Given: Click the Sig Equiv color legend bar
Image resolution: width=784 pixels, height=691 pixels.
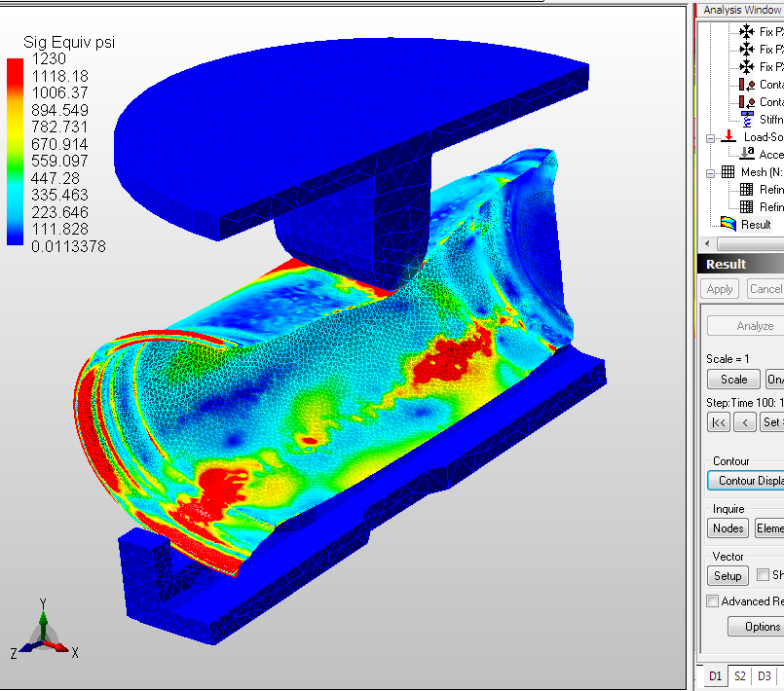Looking at the screenshot, I should pos(16,151).
